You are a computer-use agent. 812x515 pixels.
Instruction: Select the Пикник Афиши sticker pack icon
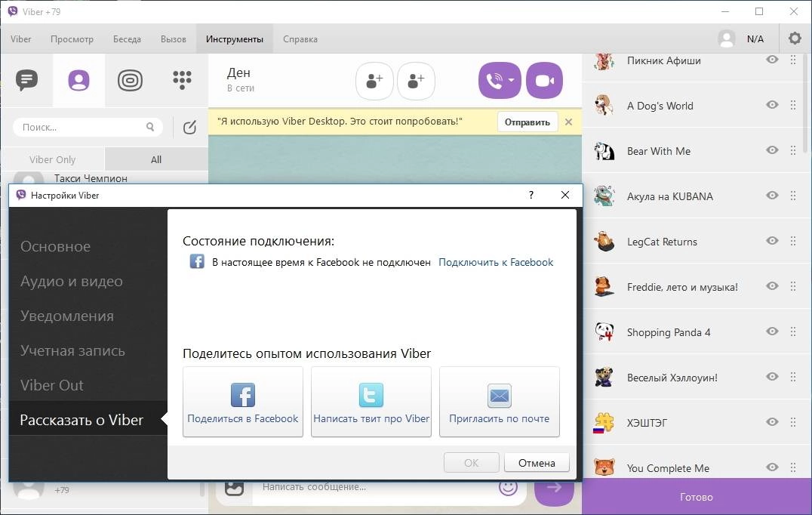(604, 60)
